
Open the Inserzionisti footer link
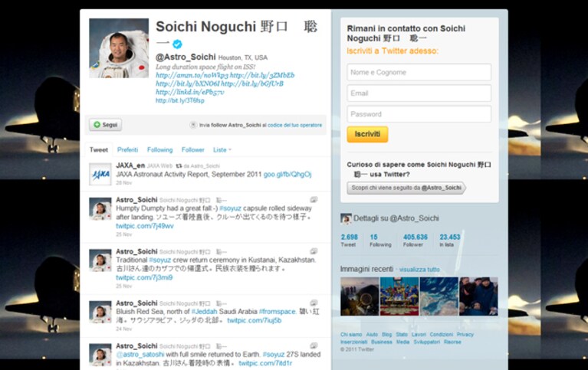pyautogui.click(x=353, y=342)
